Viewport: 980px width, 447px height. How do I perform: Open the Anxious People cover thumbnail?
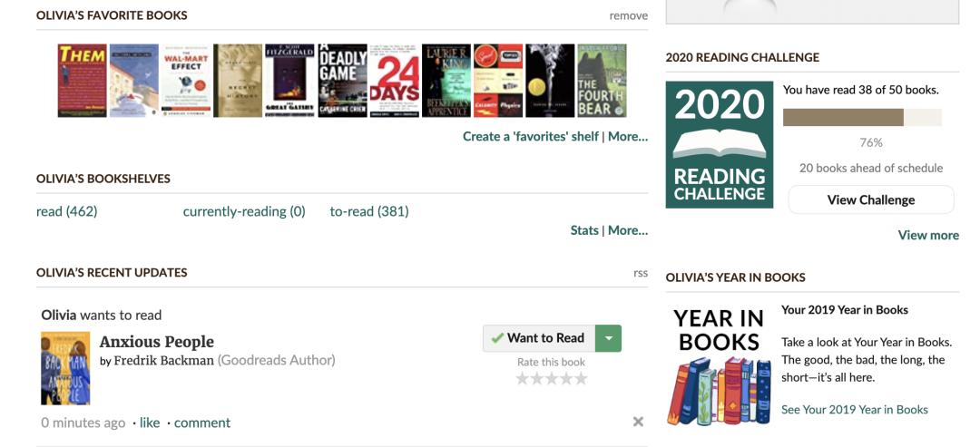(65, 368)
